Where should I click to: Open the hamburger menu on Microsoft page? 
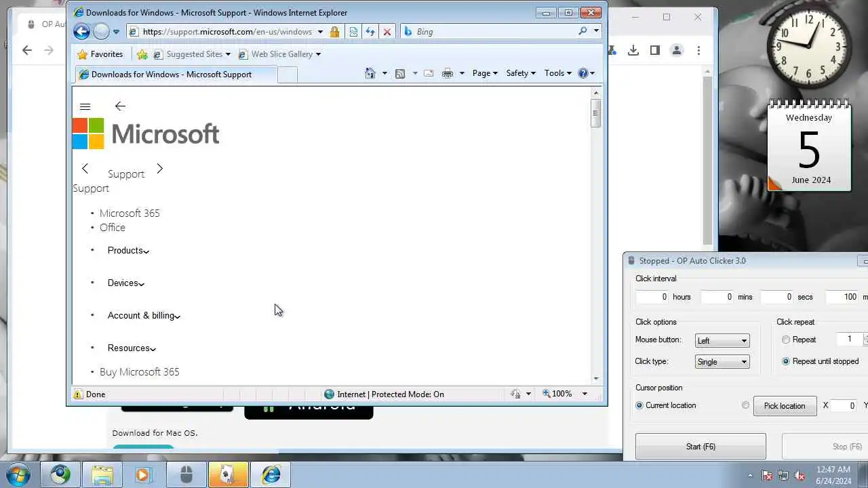pos(85,106)
